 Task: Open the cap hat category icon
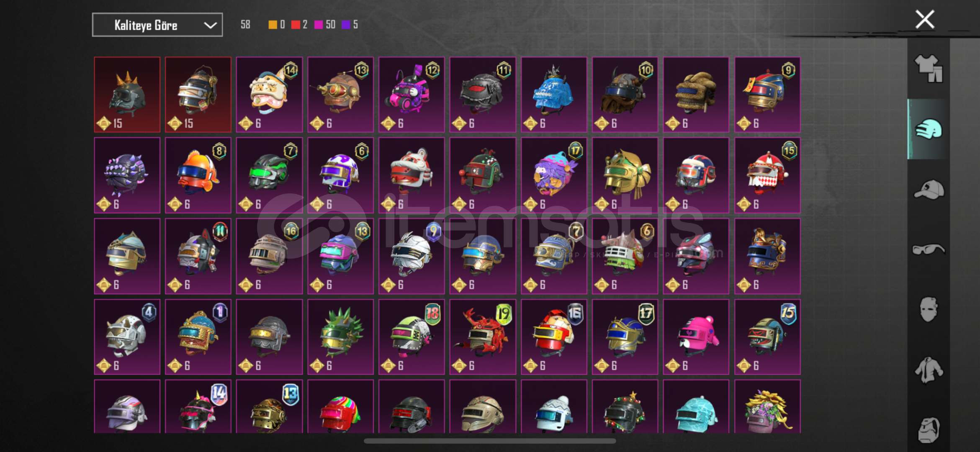pyautogui.click(x=929, y=190)
